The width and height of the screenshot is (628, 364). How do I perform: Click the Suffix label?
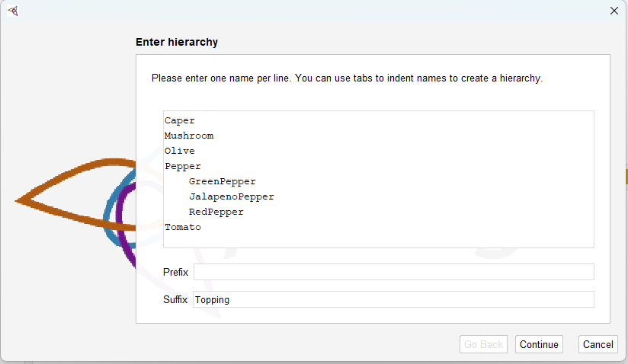pyautogui.click(x=175, y=299)
